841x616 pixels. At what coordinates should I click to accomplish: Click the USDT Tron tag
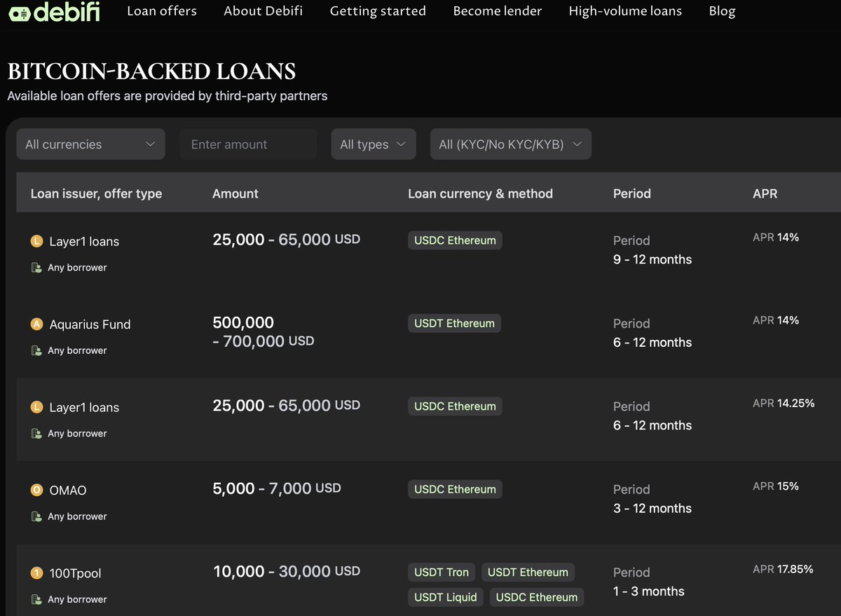[x=442, y=573]
